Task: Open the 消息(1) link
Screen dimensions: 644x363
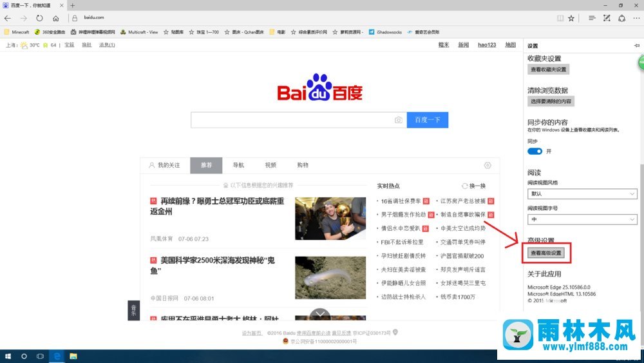Action: coord(107,44)
